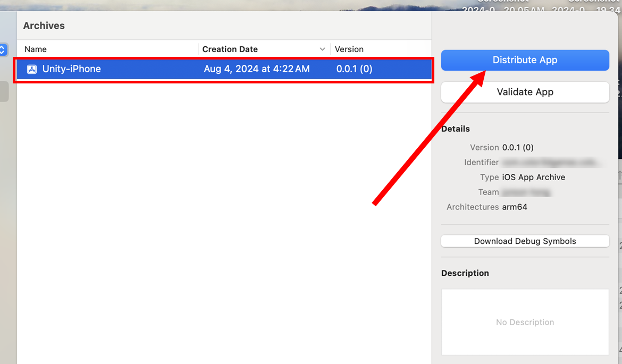This screenshot has height=364, width=622.
Task: Click the Version 0.0.1 (0) detail value
Action: pyautogui.click(x=518, y=148)
